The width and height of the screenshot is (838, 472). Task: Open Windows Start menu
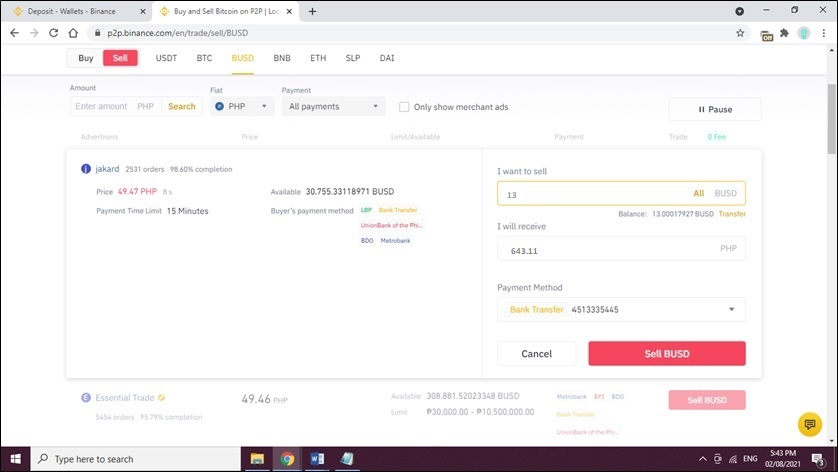15,459
